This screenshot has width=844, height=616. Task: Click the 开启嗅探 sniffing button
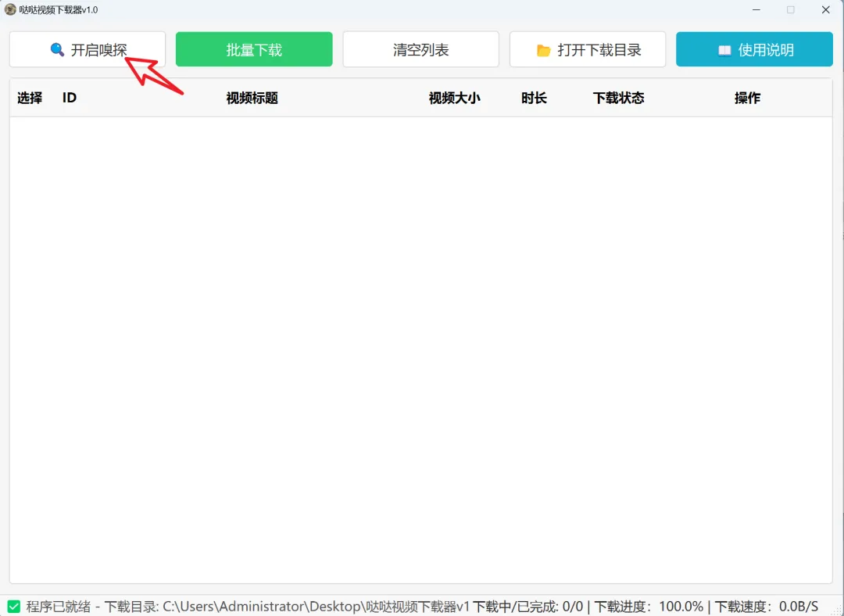pos(88,49)
